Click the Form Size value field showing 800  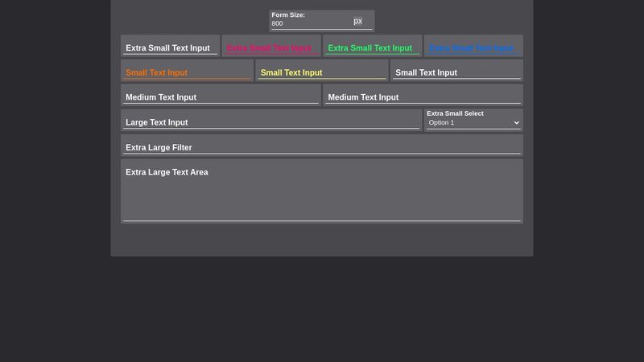(x=310, y=23)
